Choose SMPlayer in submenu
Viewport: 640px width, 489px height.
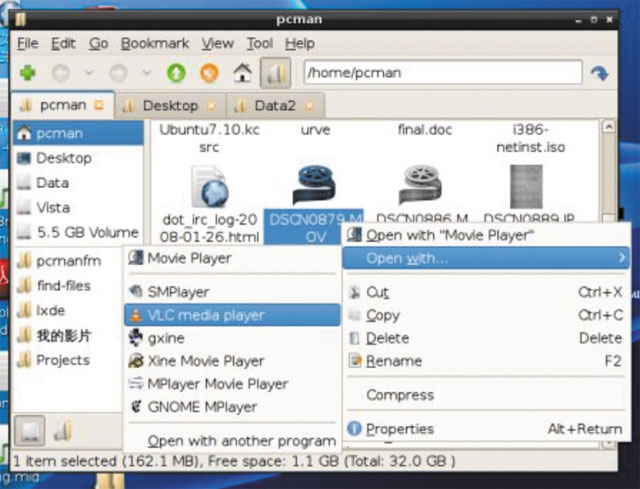tap(232, 292)
